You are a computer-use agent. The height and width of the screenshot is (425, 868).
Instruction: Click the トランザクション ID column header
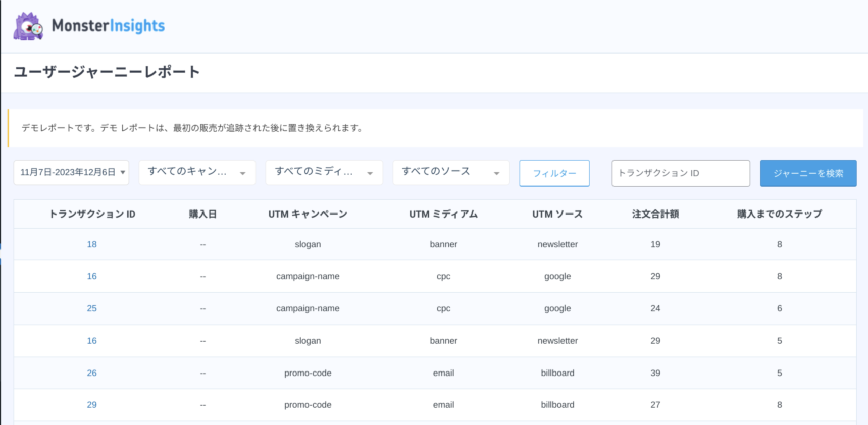pyautogui.click(x=92, y=214)
